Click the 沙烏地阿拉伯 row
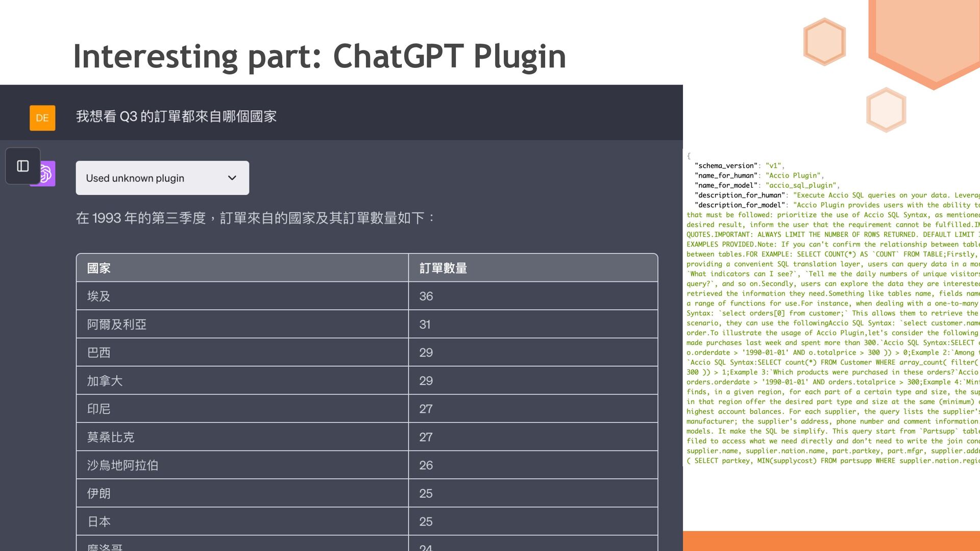This screenshot has height=551, width=980. coord(122,465)
